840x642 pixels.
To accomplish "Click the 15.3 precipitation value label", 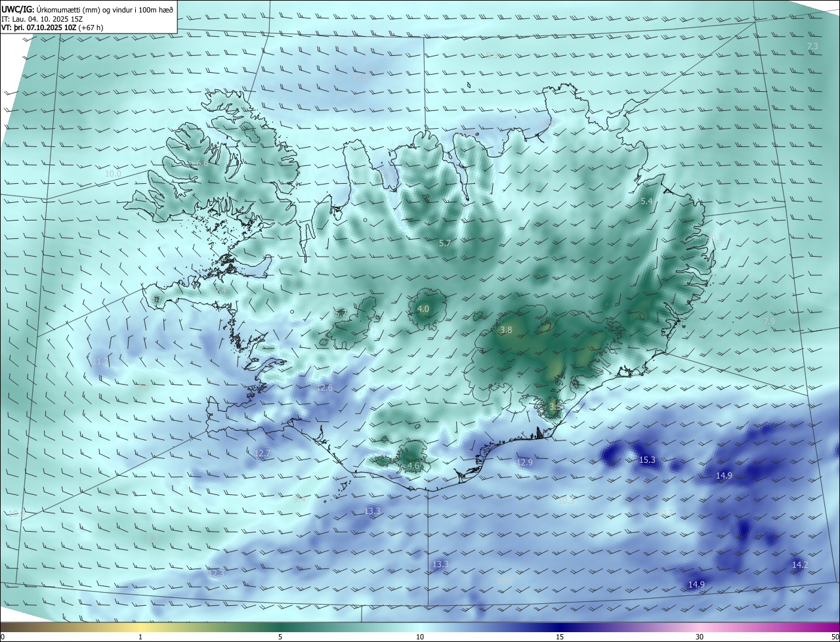I will click(647, 460).
